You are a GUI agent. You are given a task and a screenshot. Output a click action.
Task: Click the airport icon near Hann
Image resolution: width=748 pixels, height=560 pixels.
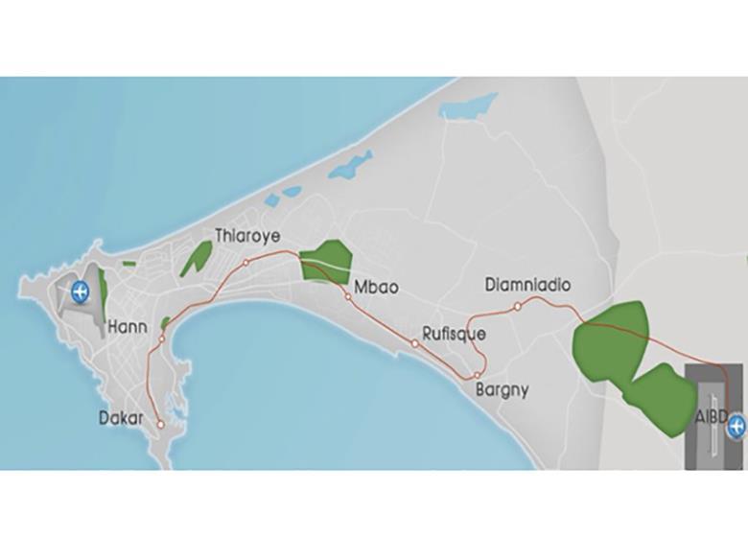point(80,292)
